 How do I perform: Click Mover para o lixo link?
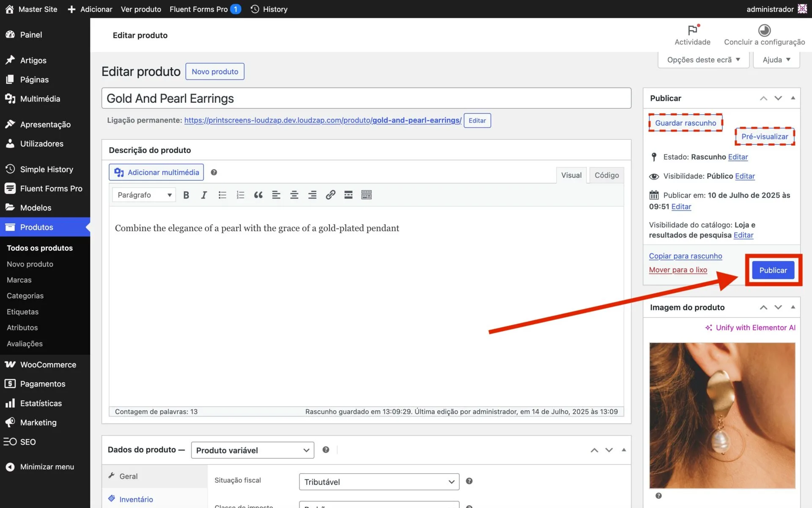678,270
